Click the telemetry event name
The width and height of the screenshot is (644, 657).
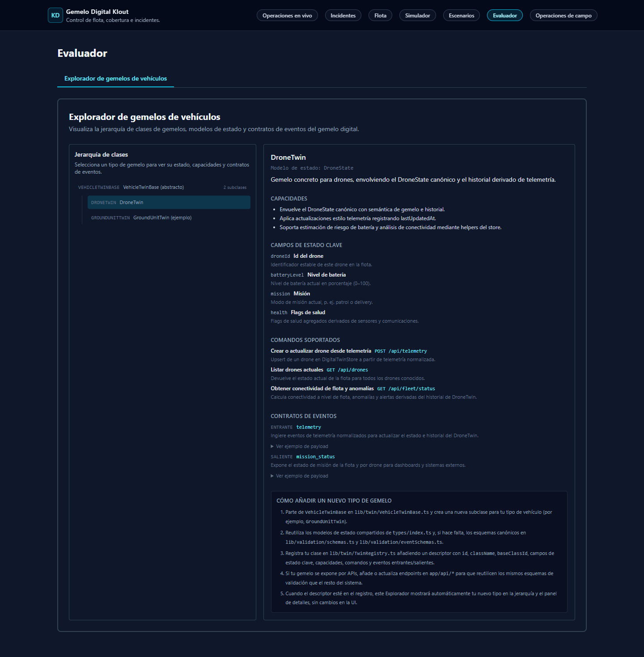pos(309,427)
